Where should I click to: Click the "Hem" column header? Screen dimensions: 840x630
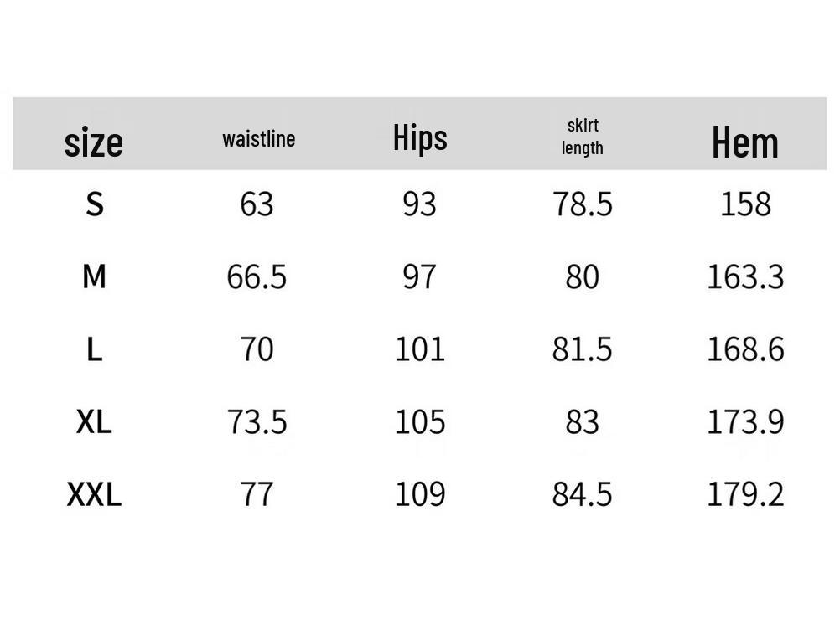745,142
